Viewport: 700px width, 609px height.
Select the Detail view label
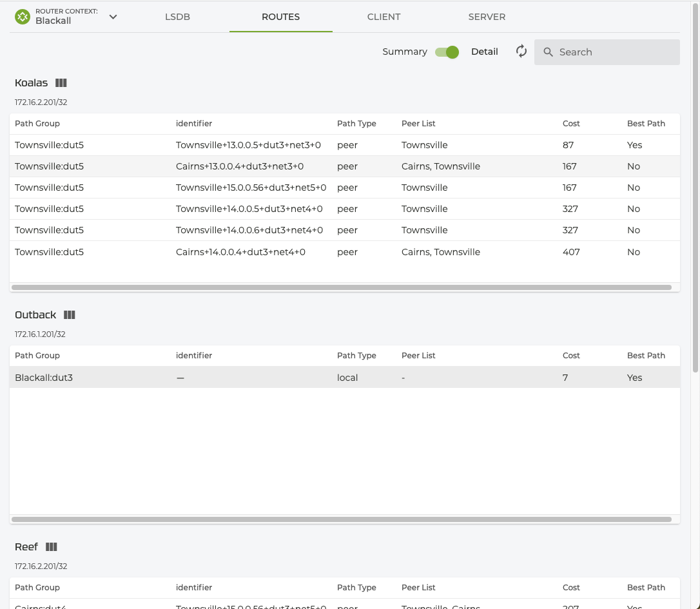484,52
